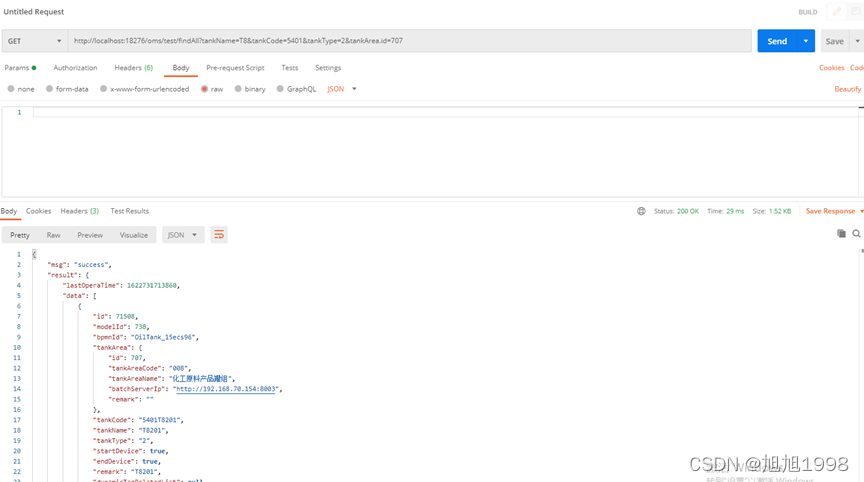Viewport: 864px width, 482px height.
Task: Switch to the Authorization tab
Action: tap(75, 68)
